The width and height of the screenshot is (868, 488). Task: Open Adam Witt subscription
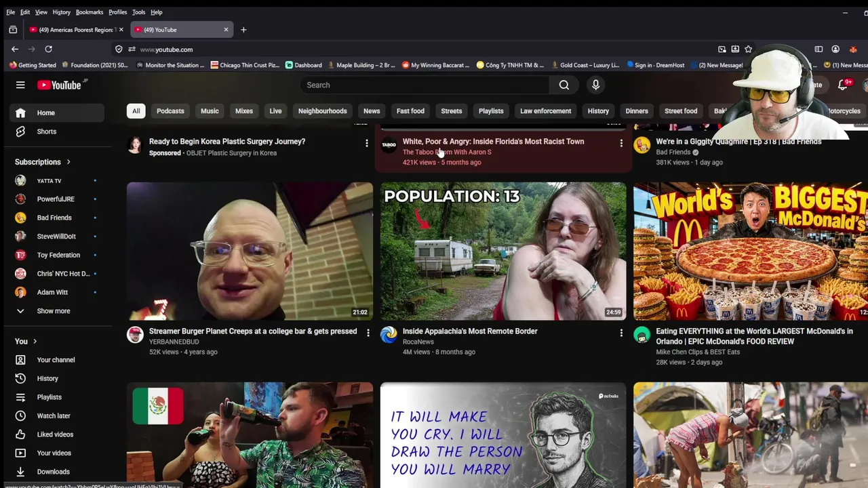[57, 292]
